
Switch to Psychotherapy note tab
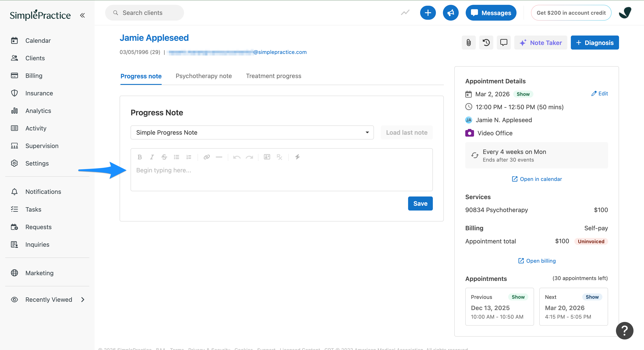[203, 76]
